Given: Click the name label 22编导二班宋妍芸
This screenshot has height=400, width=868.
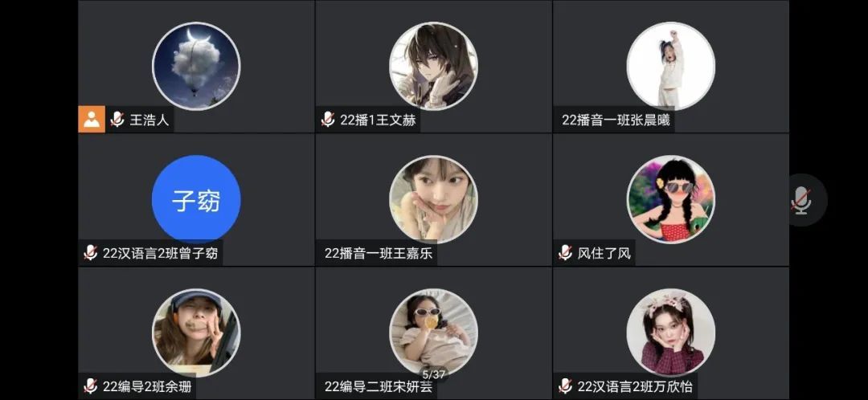Looking at the screenshot, I should pos(379,386).
